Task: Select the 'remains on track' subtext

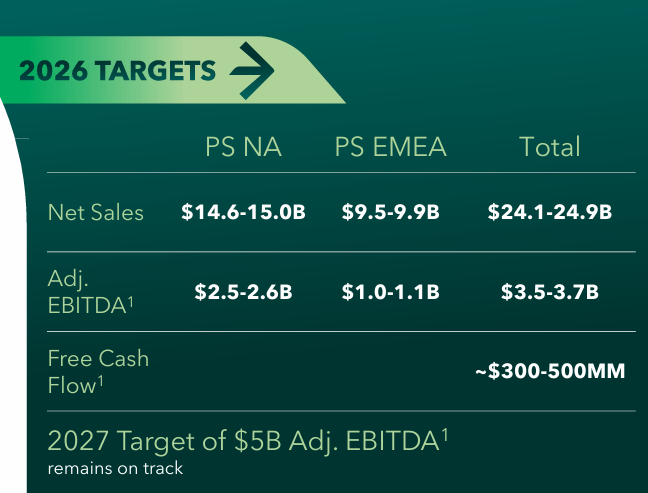Action: 115,467
